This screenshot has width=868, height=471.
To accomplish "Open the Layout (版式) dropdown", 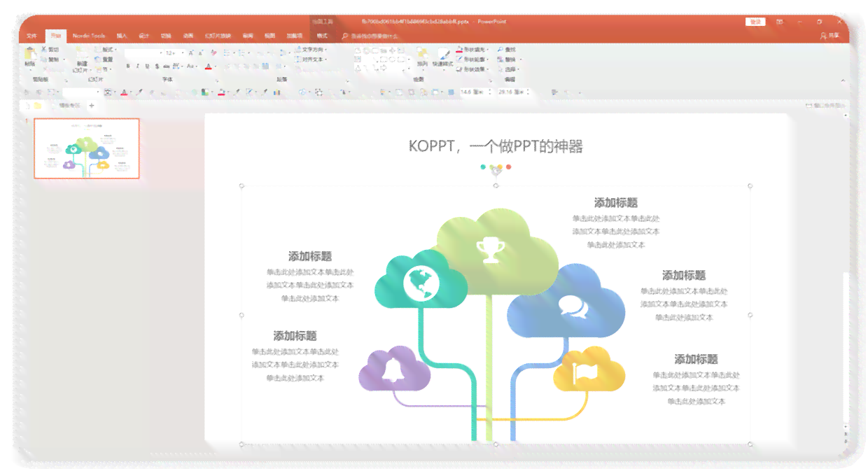I will (x=105, y=50).
